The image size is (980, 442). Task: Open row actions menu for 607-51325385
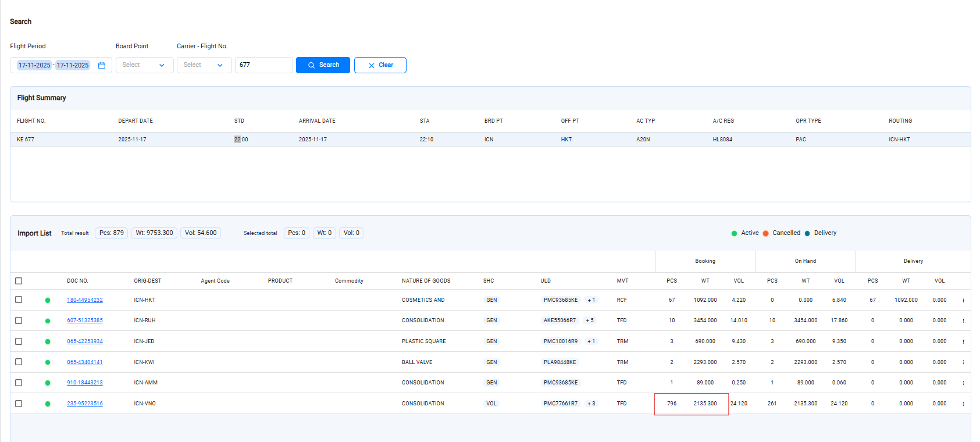point(963,321)
